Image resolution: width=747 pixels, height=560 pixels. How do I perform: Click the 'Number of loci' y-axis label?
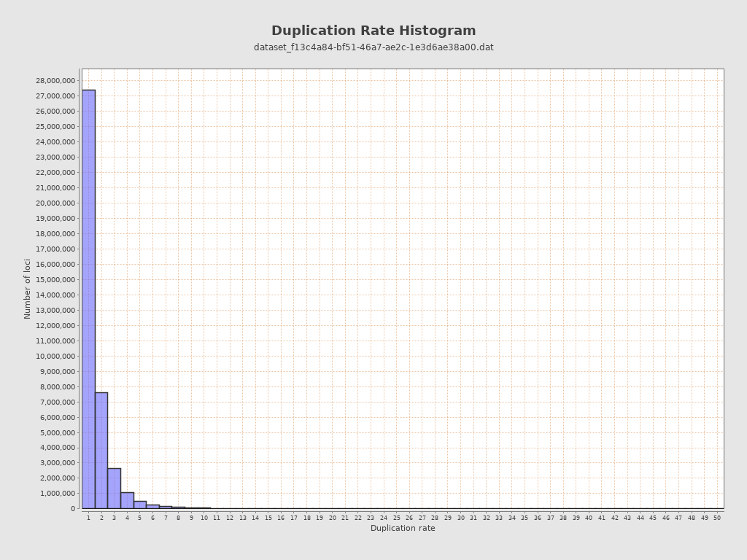click(28, 289)
